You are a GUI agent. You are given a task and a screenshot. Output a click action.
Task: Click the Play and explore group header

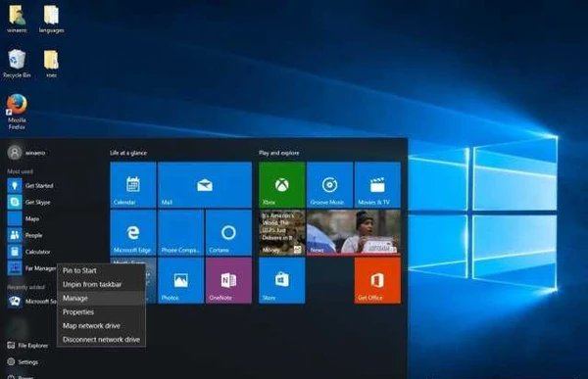[278, 153]
